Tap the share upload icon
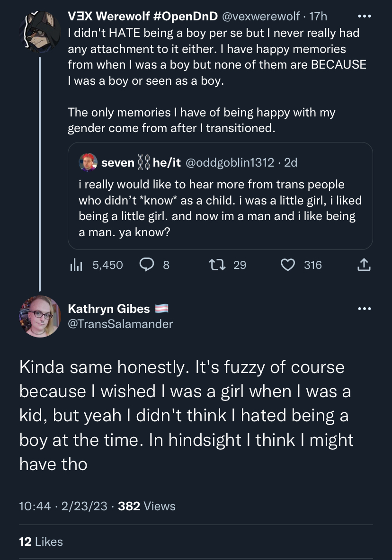Viewport: 392px width, 560px height. pos(364,265)
